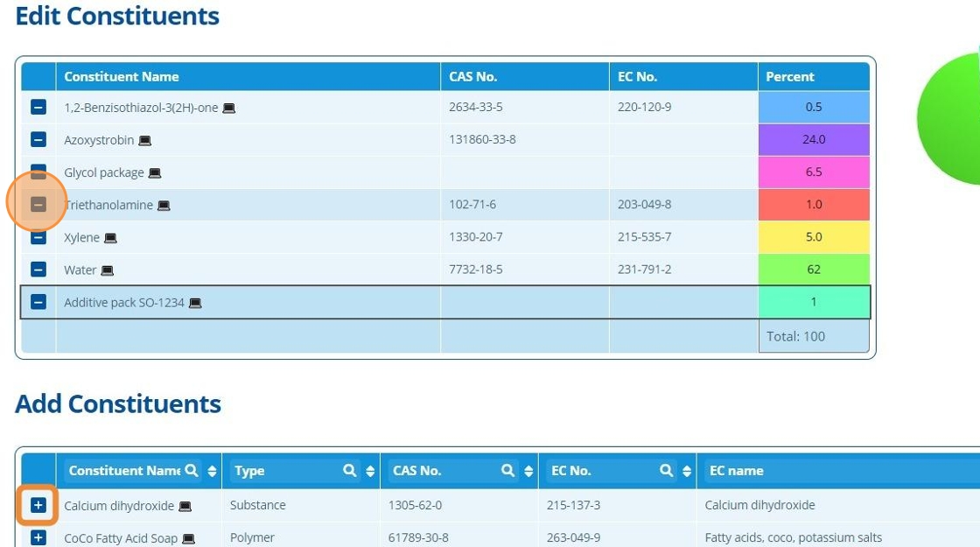980x547 pixels.
Task: Select 'Fatty acids, coco, potassium salts' text
Action: point(793,537)
